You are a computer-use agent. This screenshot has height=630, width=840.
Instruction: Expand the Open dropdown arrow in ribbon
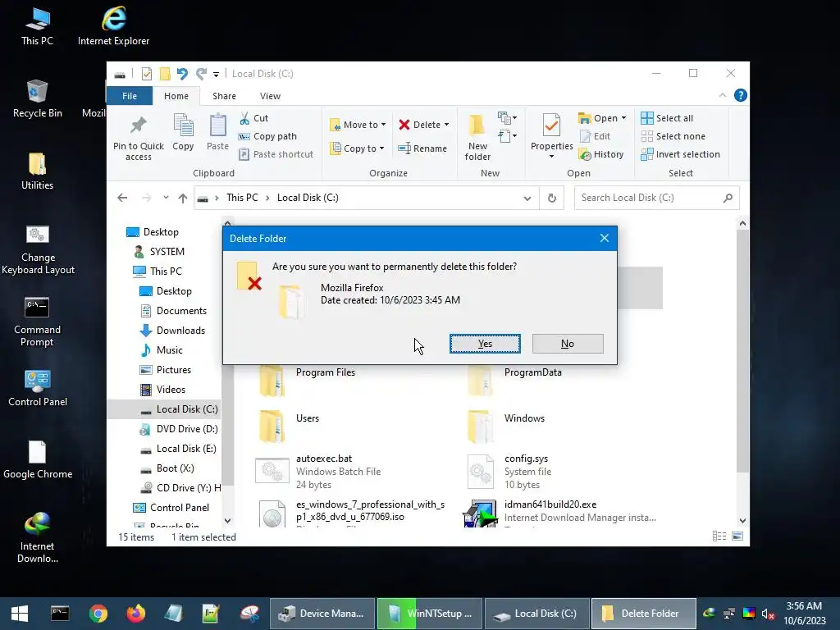(x=623, y=118)
